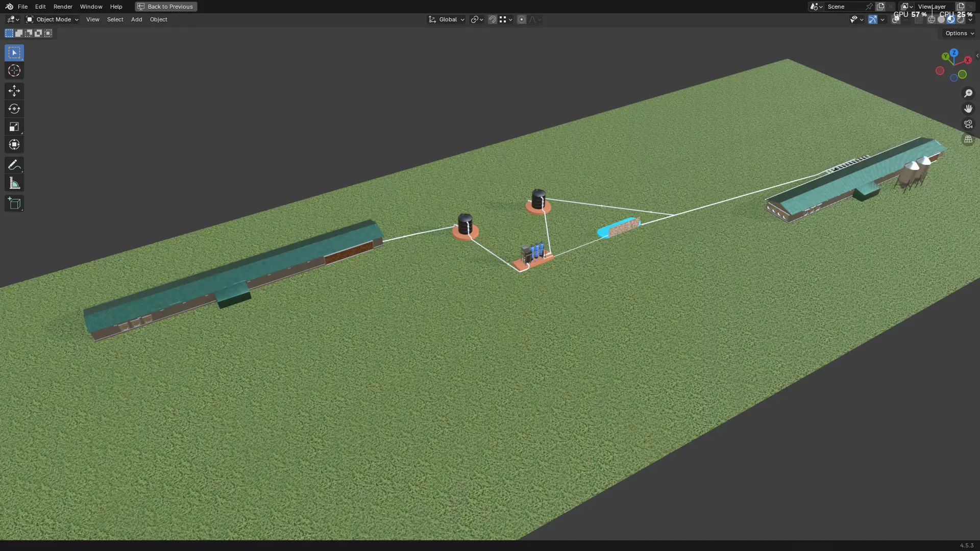
Task: Toggle viewport gizmos display
Action: 873,19
